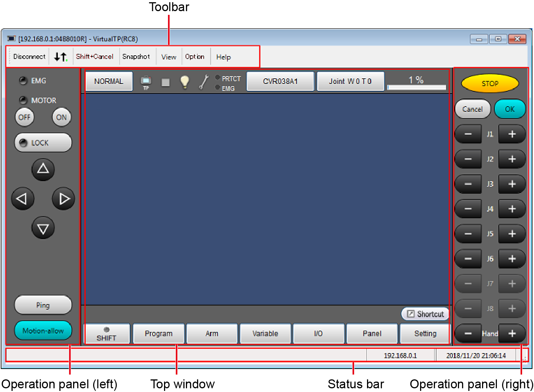Open the Program tab
The height and width of the screenshot is (392, 534).
(x=158, y=333)
